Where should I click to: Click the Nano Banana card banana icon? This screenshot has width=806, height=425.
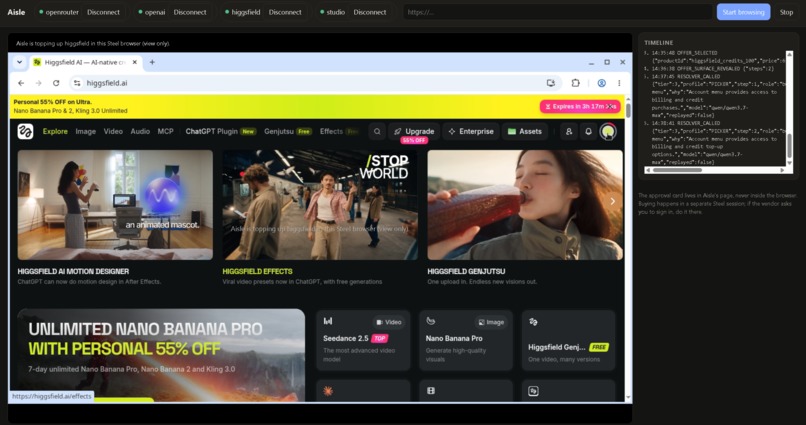click(x=431, y=321)
